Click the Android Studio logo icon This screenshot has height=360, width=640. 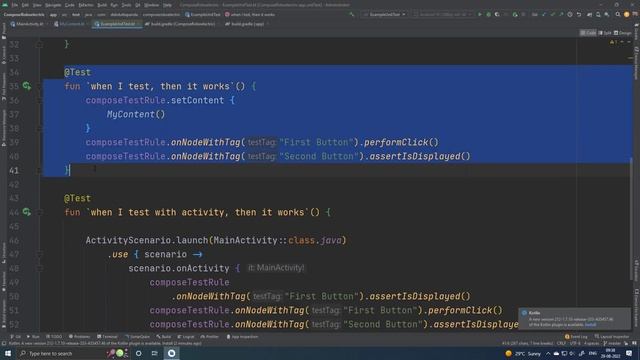(x=4, y=5)
